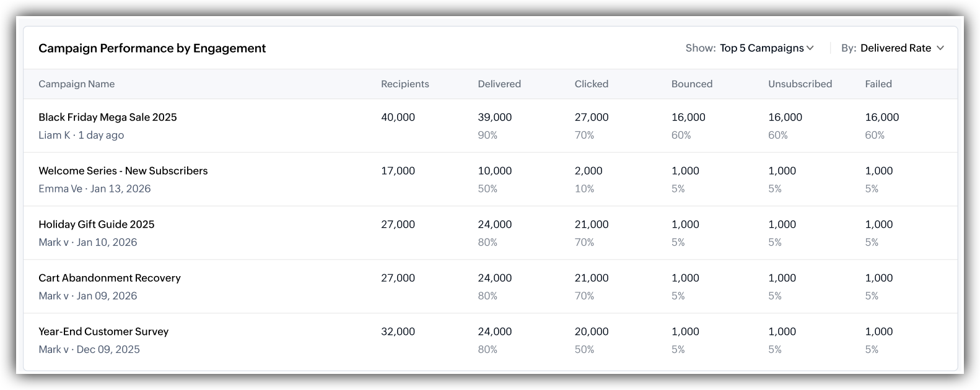Screen dimensions: 980x390
Task: Select Holiday Gift Guide 2025 row
Action: (x=491, y=233)
